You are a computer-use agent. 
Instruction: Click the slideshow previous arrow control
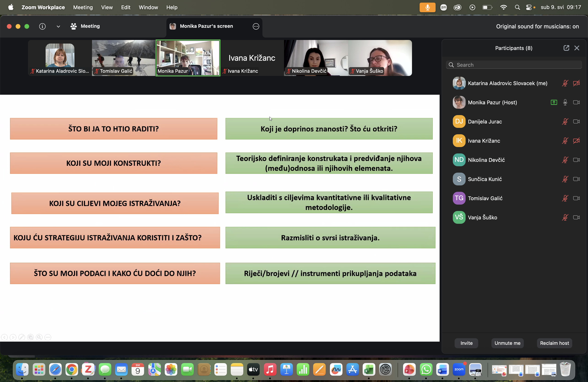coord(4,337)
